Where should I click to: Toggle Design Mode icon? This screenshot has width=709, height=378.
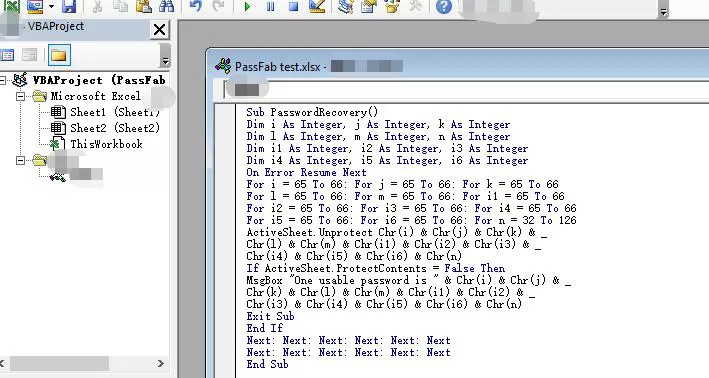[317, 6]
